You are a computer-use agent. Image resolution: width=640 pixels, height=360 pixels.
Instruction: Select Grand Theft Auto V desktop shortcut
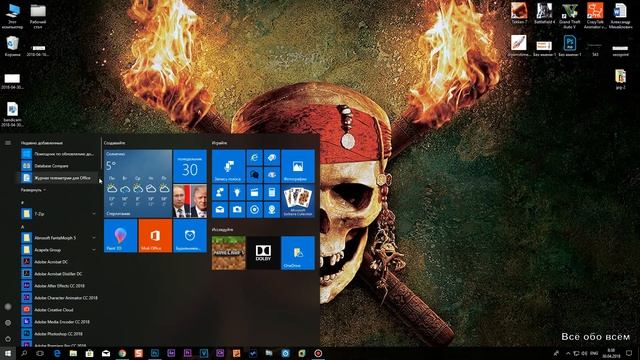click(x=570, y=15)
